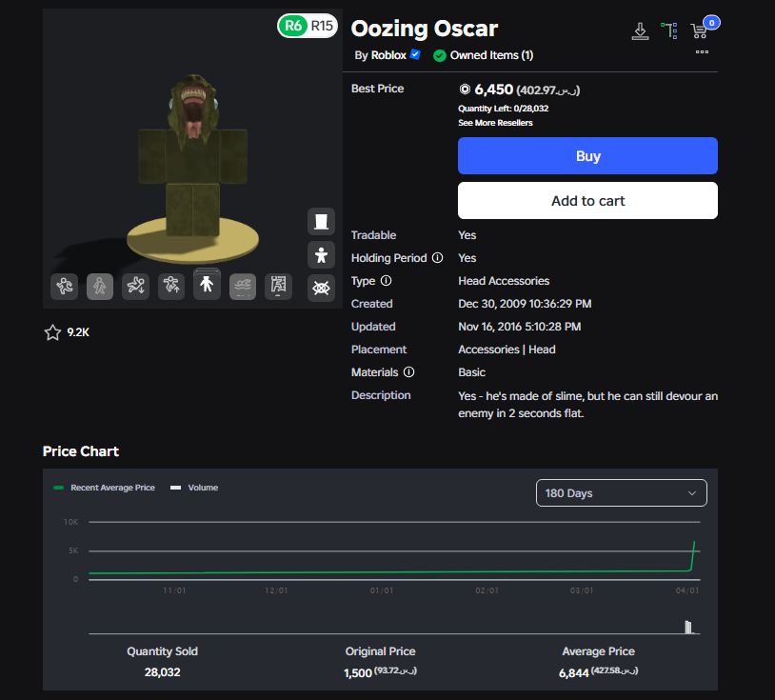Open the three-dots more options menu
Image resolution: width=775 pixels, height=700 pixels.
702,52
